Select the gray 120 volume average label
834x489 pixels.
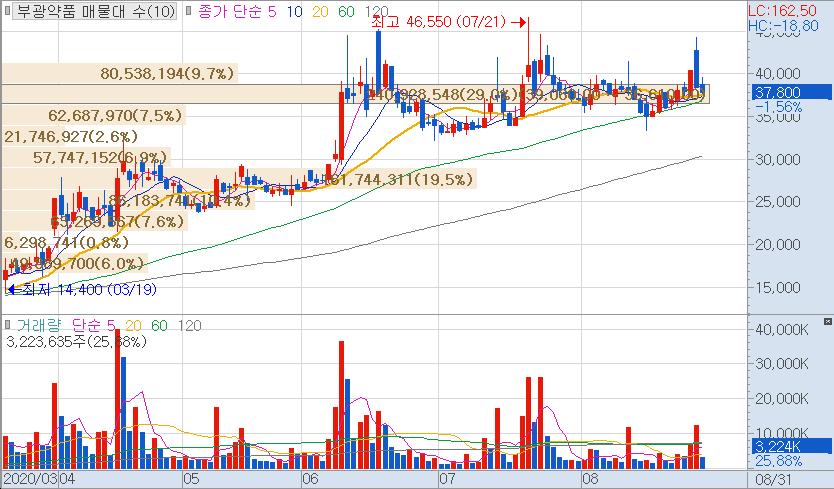tap(189, 325)
